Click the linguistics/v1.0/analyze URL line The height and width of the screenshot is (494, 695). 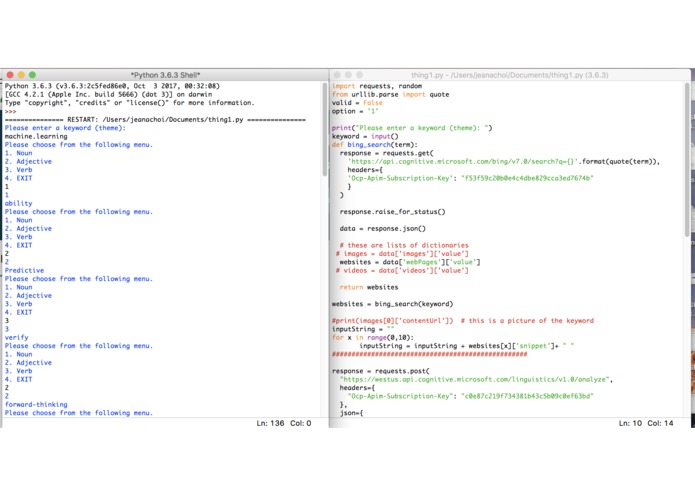click(476, 380)
